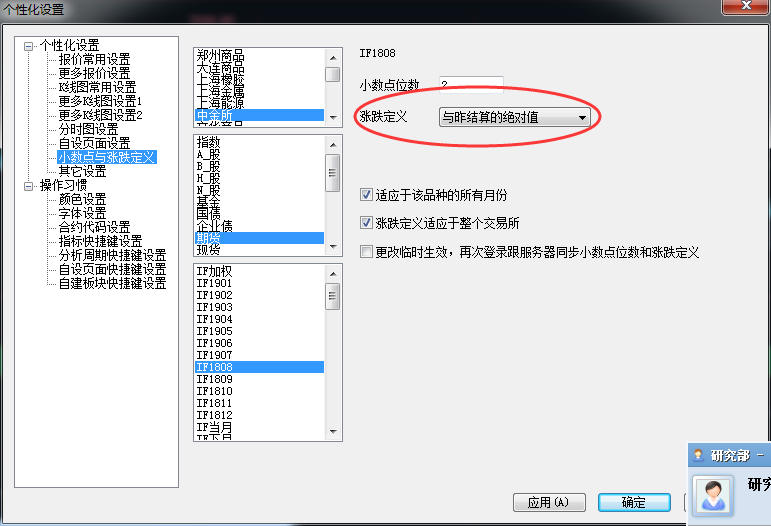Viewport: 771px width, 526px height.
Task: Open 字体设置 in the tree
Action: click(83, 213)
